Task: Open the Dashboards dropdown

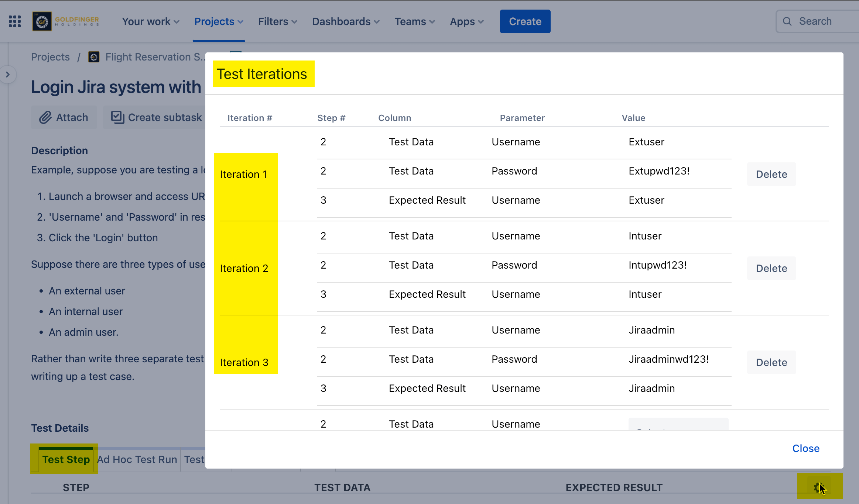Action: [345, 21]
